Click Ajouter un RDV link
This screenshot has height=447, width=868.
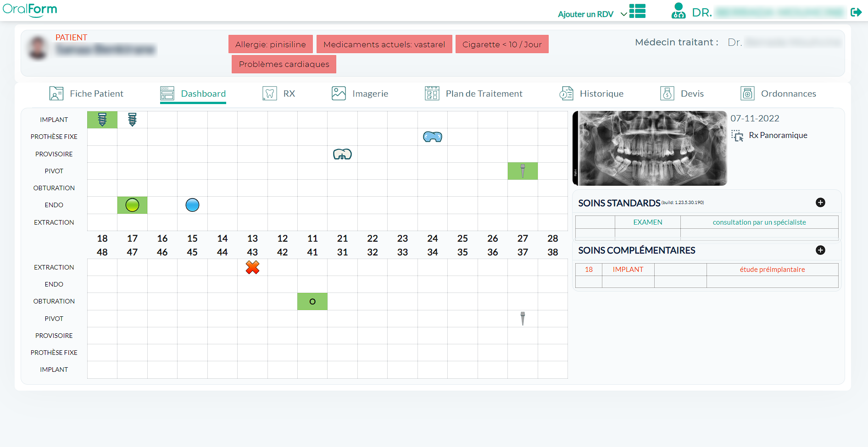coord(585,14)
